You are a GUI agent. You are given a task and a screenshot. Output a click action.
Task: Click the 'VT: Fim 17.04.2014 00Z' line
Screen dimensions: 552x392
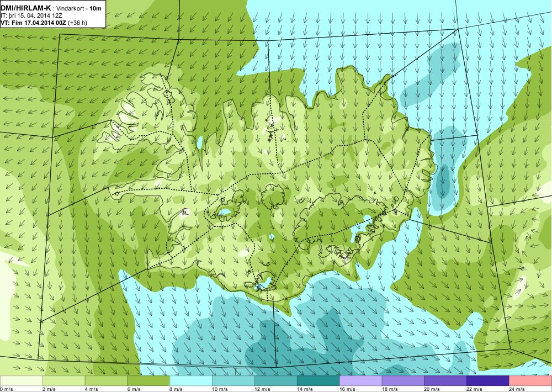[33, 23]
